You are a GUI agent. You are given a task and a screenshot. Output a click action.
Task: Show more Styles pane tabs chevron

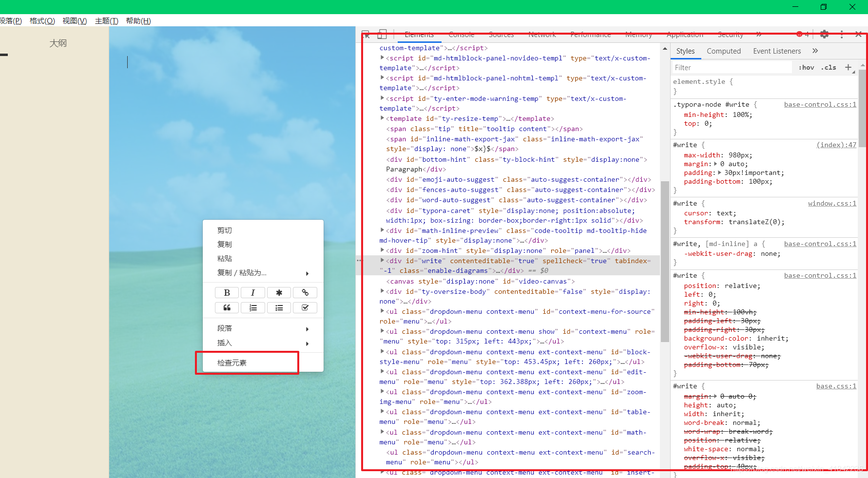815,51
